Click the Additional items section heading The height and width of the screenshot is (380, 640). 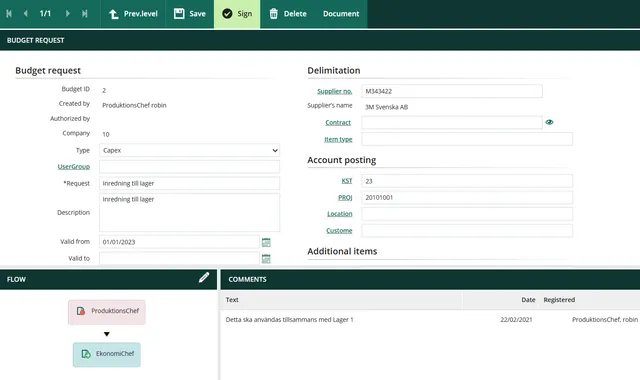point(342,251)
